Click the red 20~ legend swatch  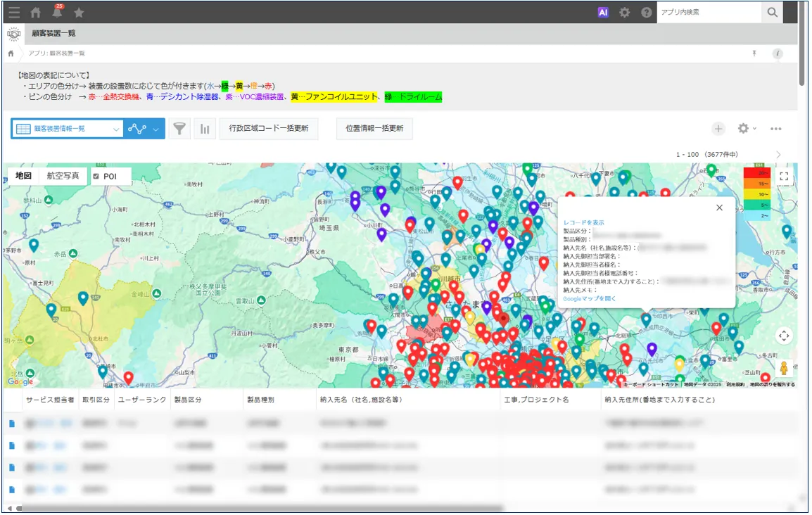pos(756,173)
